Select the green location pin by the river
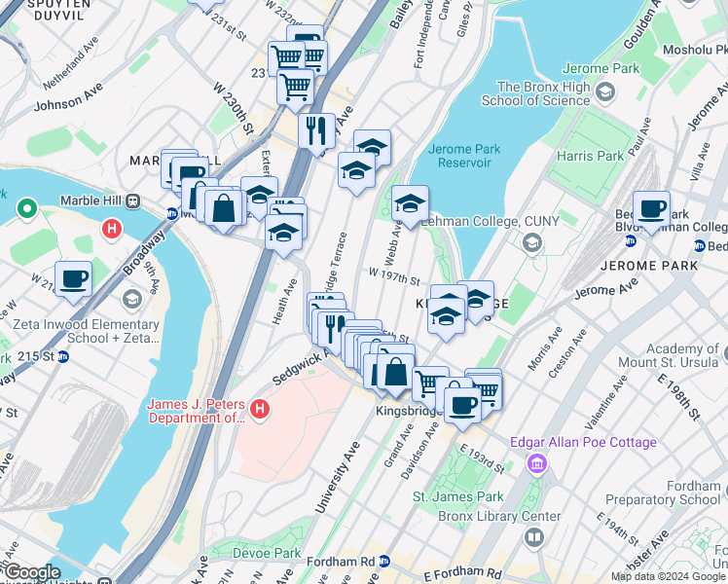This screenshot has width=728, height=584. (27, 209)
